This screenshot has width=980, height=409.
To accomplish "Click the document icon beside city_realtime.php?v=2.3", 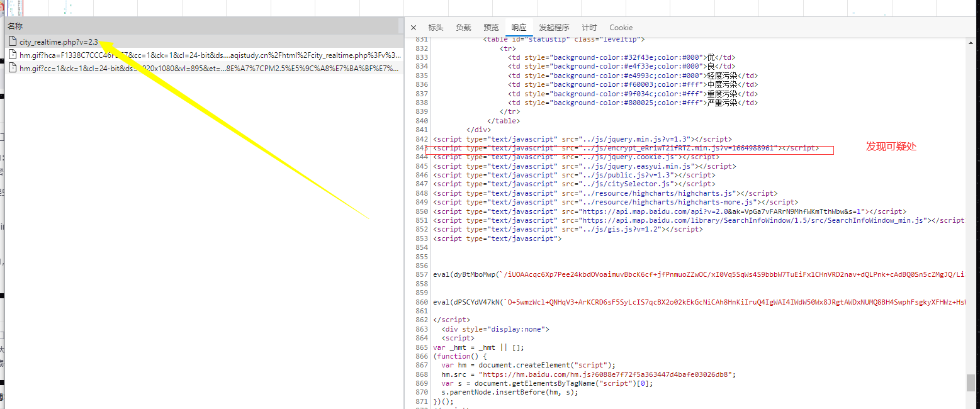I will click(12, 42).
